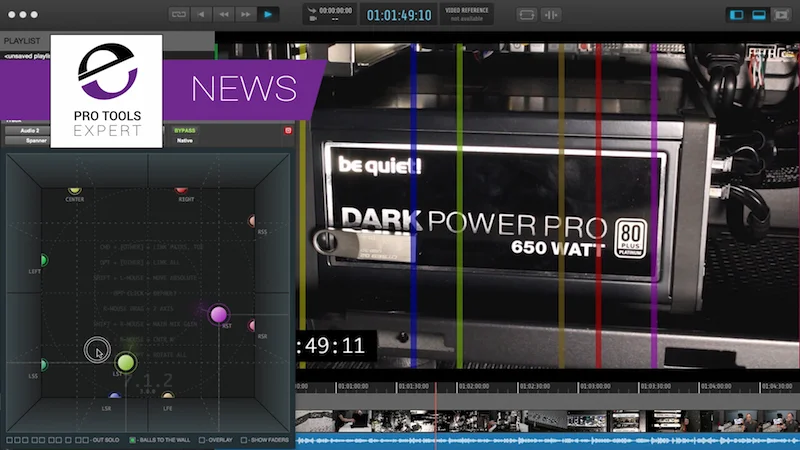Click the Video Reference status box
This screenshot has width=800, height=450.
tap(466, 14)
